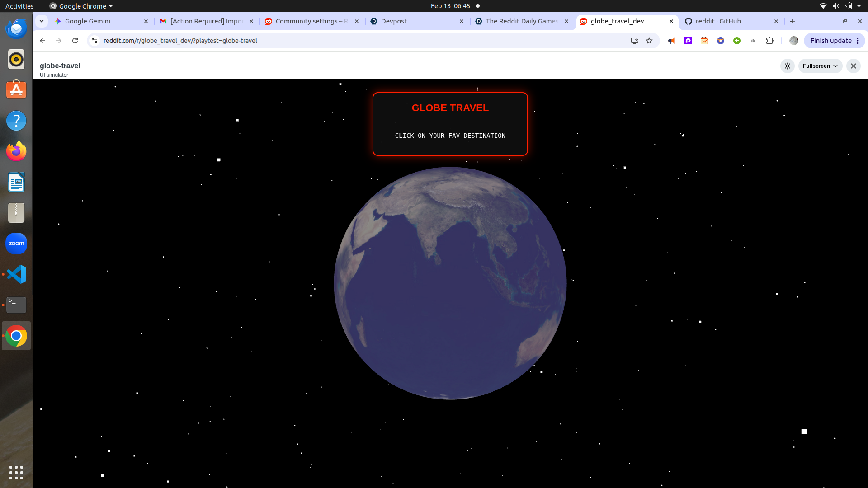The height and width of the screenshot is (488, 868).
Task: Expand the system status menu arrow
Action: click(x=859, y=6)
